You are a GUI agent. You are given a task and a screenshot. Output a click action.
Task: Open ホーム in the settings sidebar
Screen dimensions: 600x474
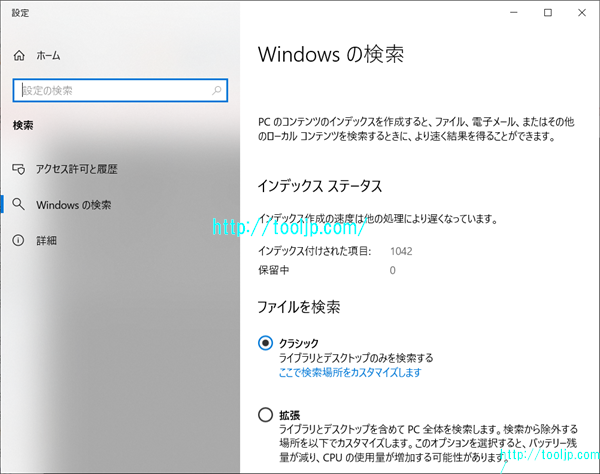pyautogui.click(x=48, y=56)
